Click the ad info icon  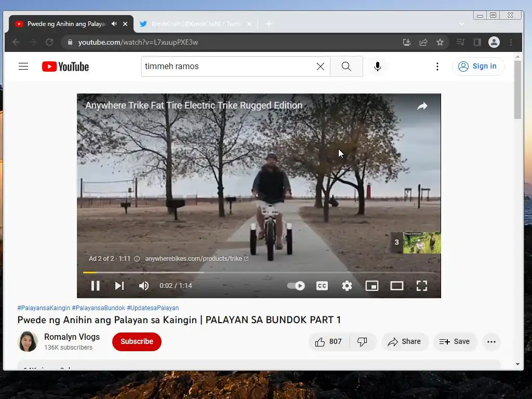137,259
